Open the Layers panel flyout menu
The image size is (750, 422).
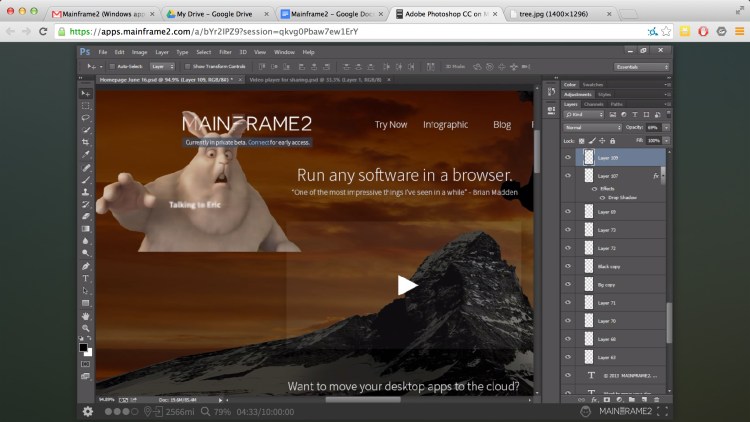pyautogui.click(x=667, y=104)
